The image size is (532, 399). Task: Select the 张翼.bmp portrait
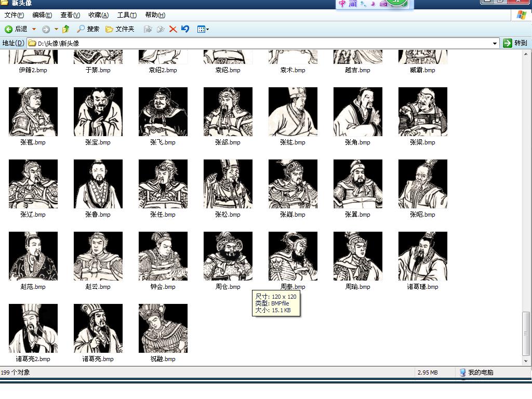(358, 184)
